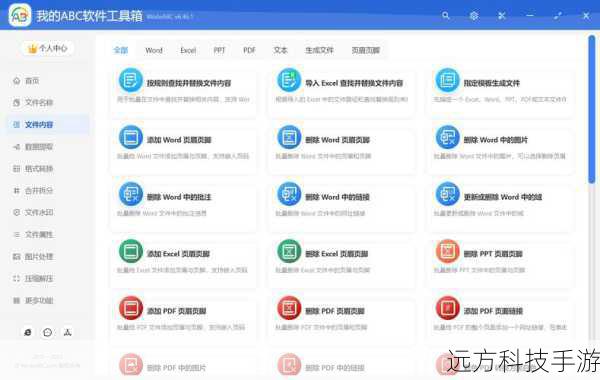Choose the 删除 Word 中的链接 tool icon
This screenshot has width=600, height=380.
(x=289, y=194)
